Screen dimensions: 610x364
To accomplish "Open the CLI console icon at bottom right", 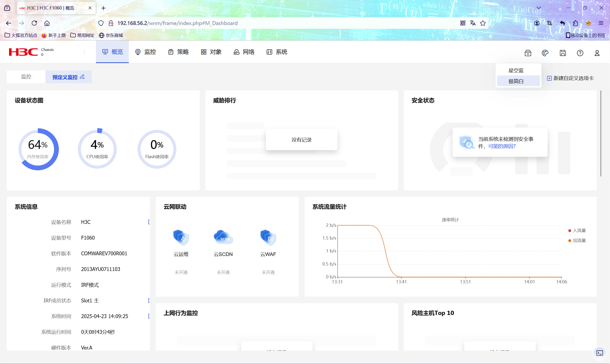I will [600, 353].
